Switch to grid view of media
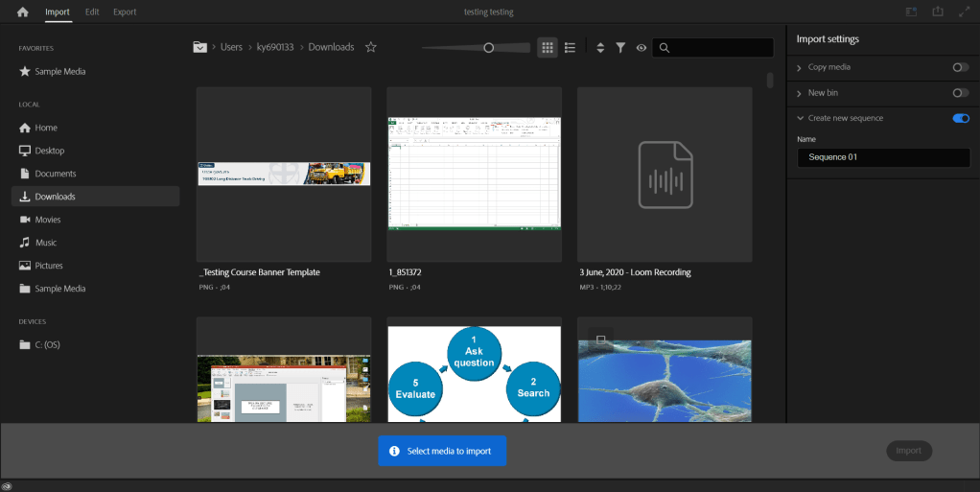This screenshot has height=492, width=980. (x=548, y=47)
